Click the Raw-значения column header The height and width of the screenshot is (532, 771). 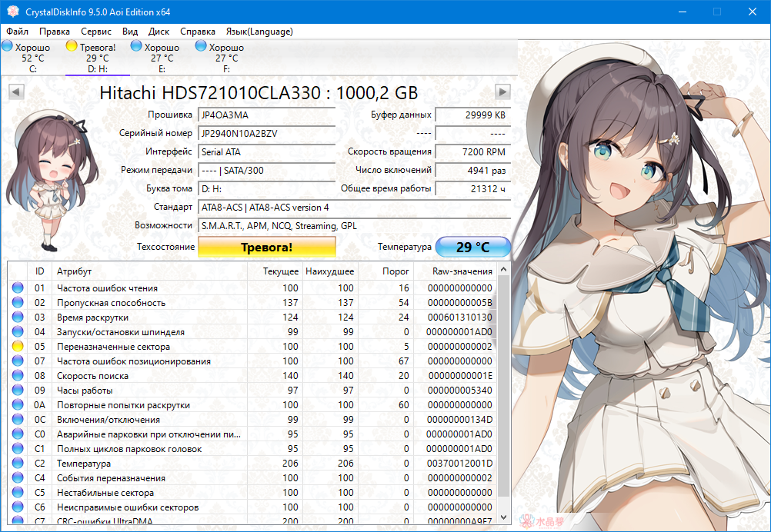click(x=455, y=271)
